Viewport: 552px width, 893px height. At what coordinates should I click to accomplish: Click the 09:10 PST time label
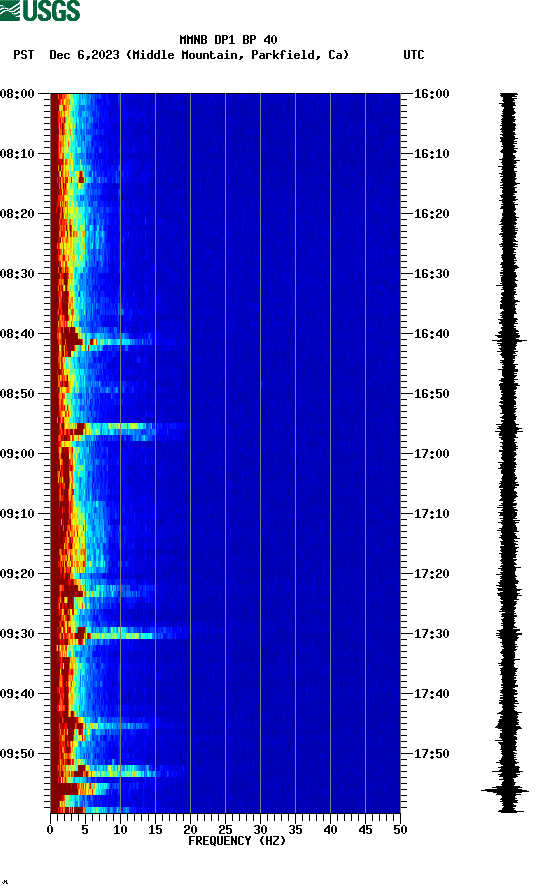pyautogui.click(x=17, y=514)
